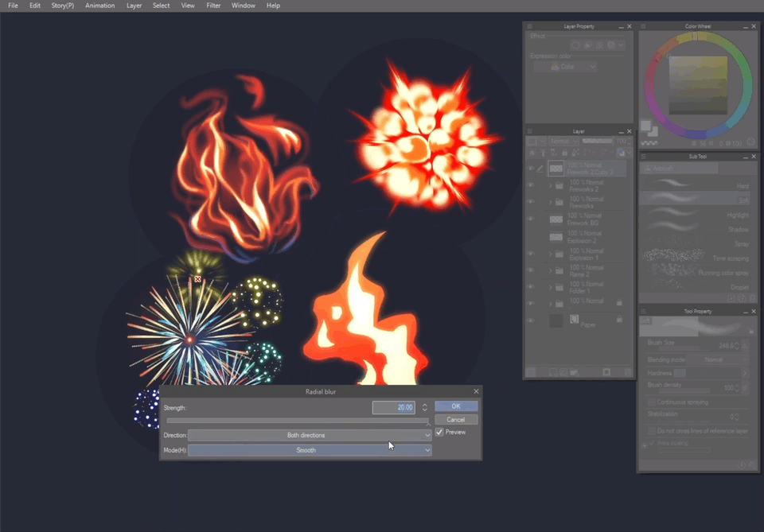The height and width of the screenshot is (532, 764).
Task: Click the New vector layer icon
Action: click(x=563, y=372)
